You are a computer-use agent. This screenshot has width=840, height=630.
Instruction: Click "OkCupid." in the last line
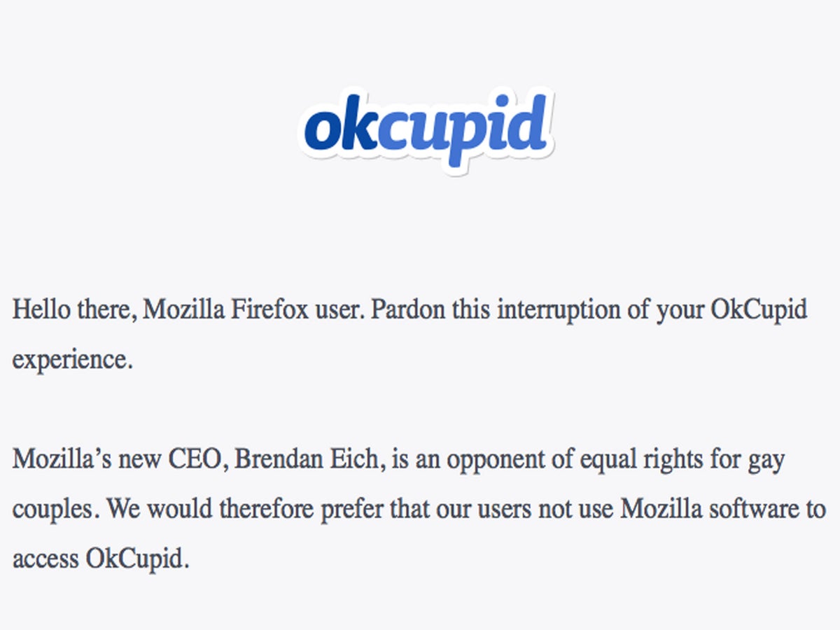[138, 560]
